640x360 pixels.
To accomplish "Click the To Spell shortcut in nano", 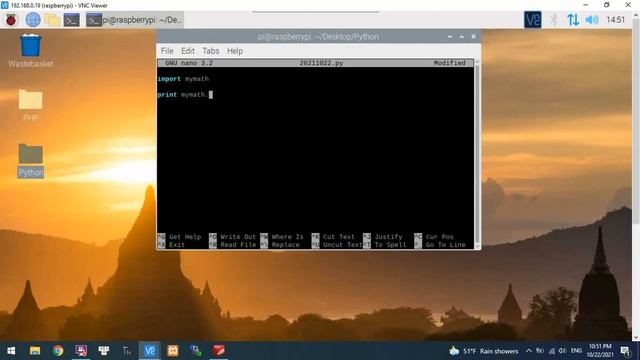I will [385, 245].
